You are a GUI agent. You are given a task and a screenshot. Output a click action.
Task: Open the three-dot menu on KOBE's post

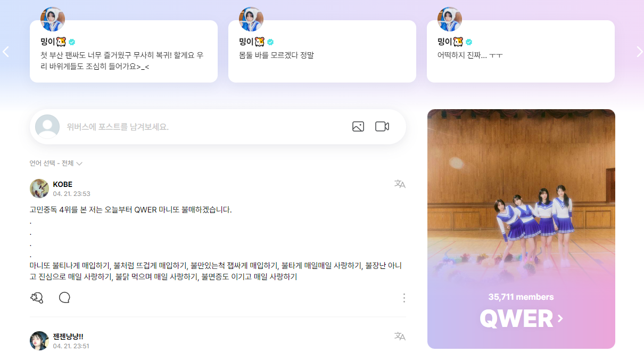404,298
